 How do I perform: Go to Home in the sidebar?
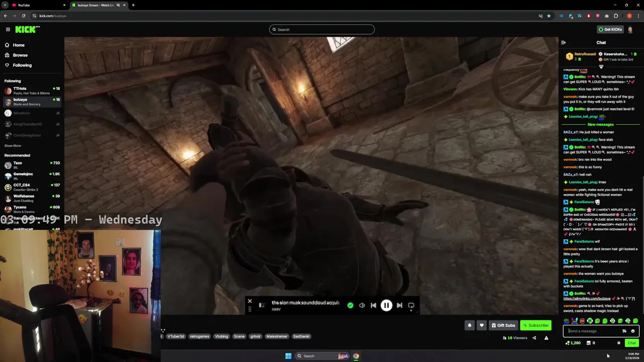click(19, 45)
